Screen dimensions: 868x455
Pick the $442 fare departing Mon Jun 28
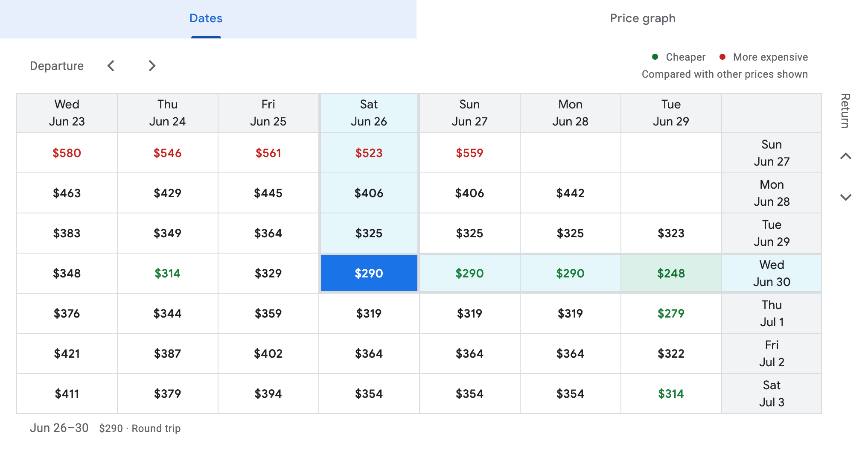[570, 193]
